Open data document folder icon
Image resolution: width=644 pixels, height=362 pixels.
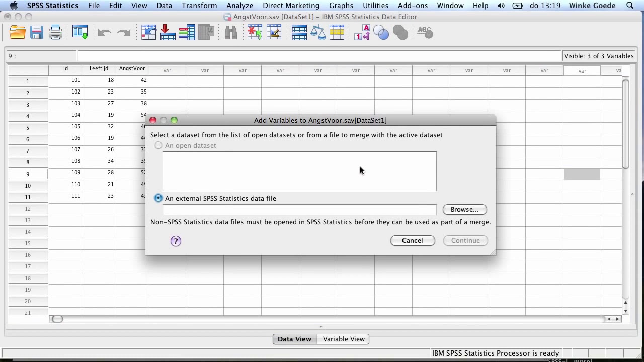pos(17,33)
